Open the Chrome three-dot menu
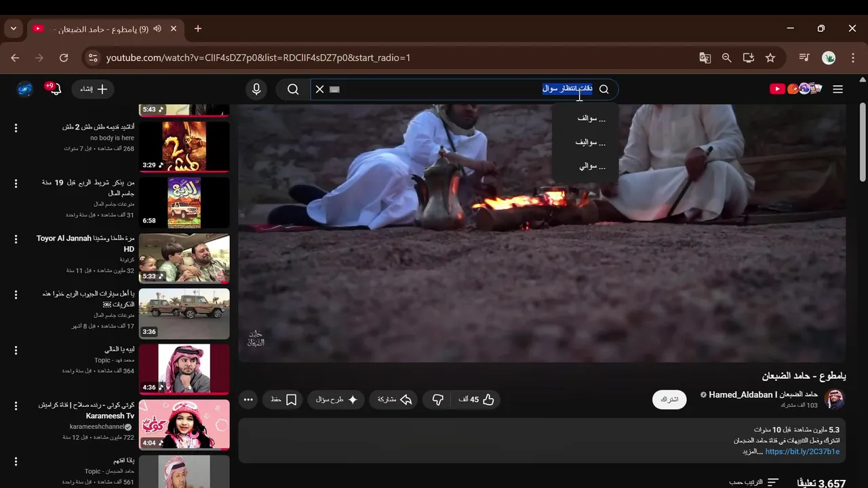Screen dimensions: 868x488 pos(853,58)
